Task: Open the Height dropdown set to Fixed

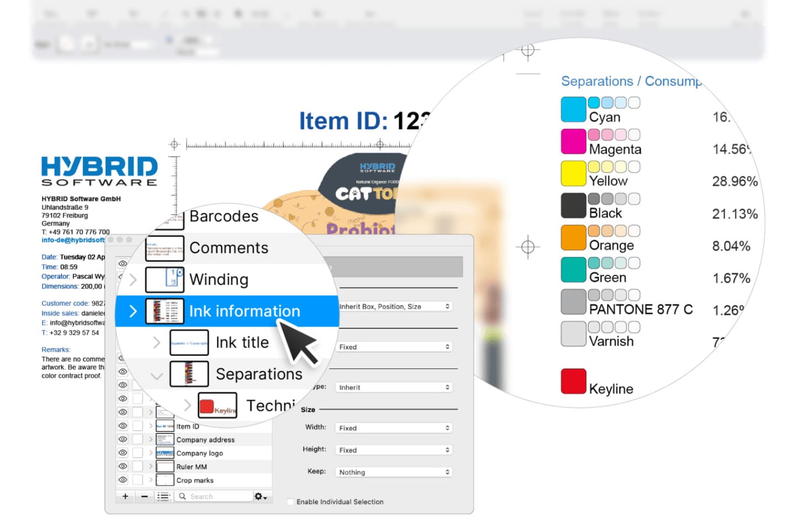Action: point(394,450)
